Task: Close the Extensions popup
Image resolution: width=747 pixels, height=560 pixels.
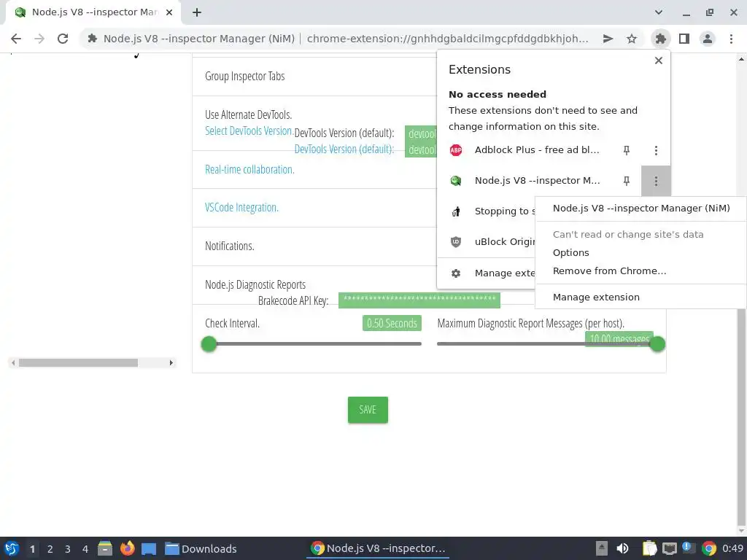Action: (x=659, y=61)
